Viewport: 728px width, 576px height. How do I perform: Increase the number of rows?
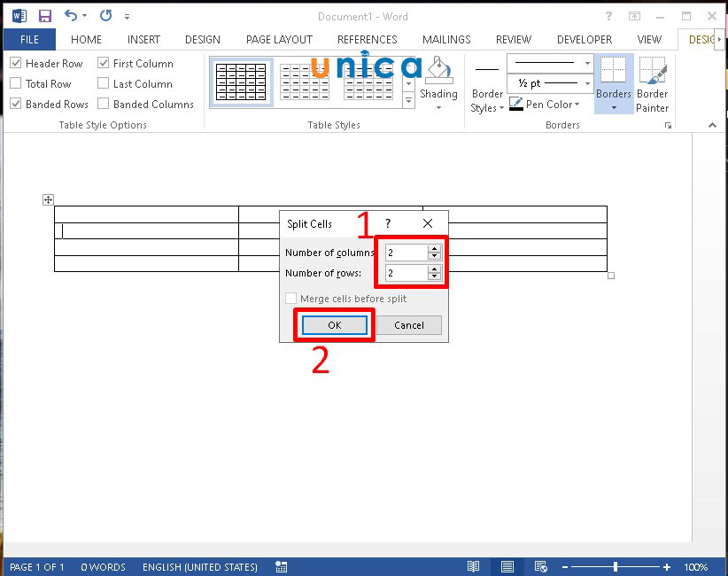[435, 269]
